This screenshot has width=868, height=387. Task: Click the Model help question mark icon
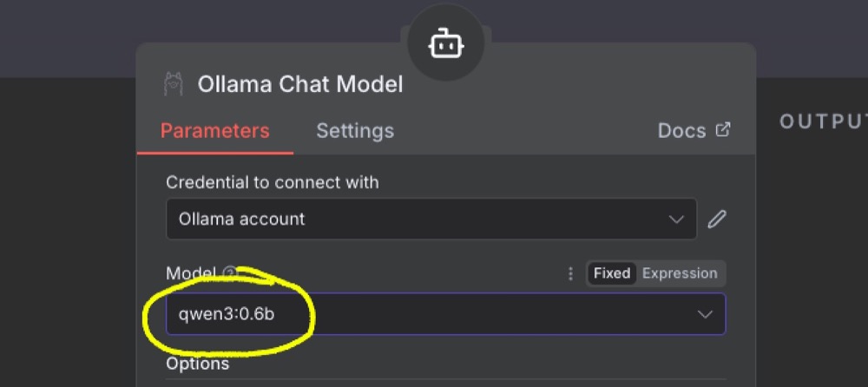[229, 272]
